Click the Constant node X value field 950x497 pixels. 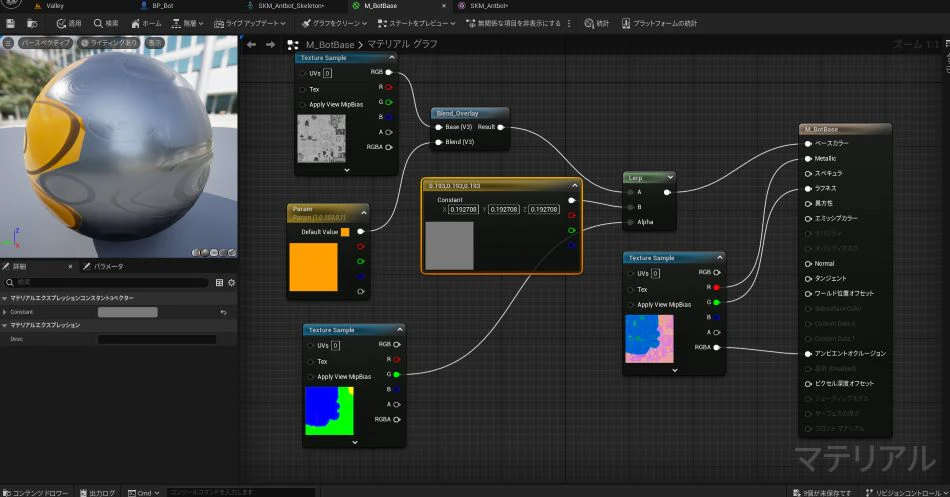click(463, 209)
